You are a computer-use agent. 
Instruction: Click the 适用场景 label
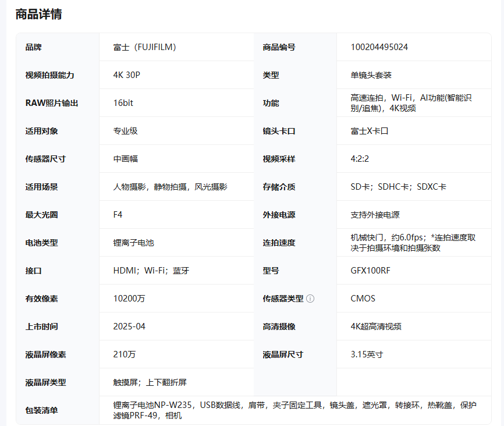point(42,187)
